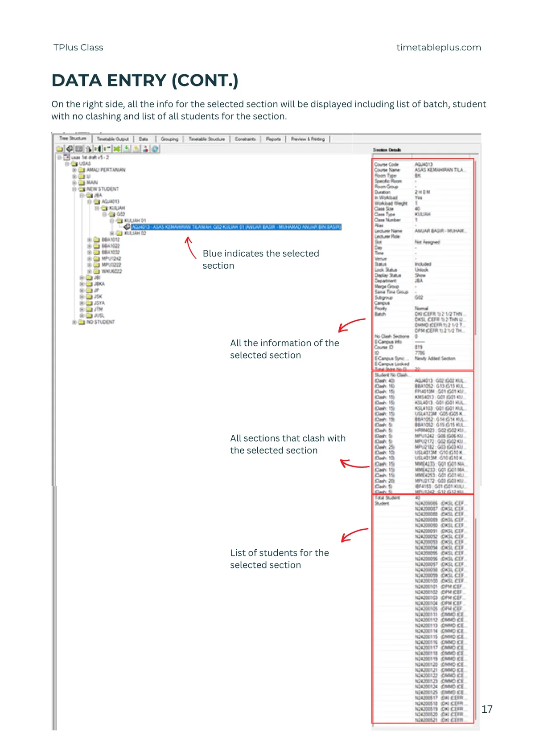Expand the AMALI PERTANIAN folder
Image resolution: width=535 pixels, height=756 pixels.
74,170
